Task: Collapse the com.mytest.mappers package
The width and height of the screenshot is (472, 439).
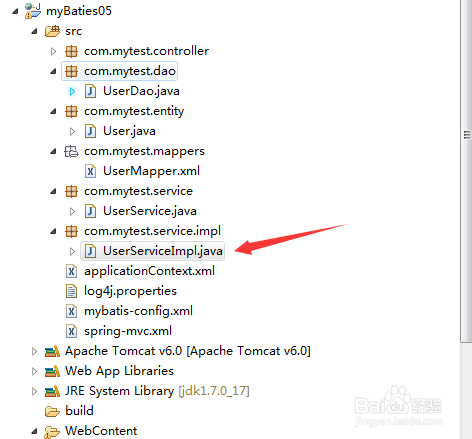Action: 53,152
